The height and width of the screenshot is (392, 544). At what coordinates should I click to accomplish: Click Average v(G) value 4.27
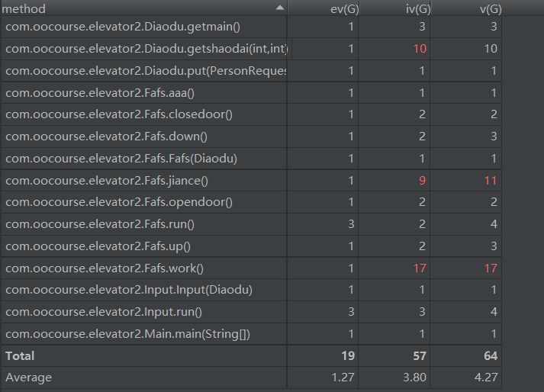pyautogui.click(x=486, y=378)
